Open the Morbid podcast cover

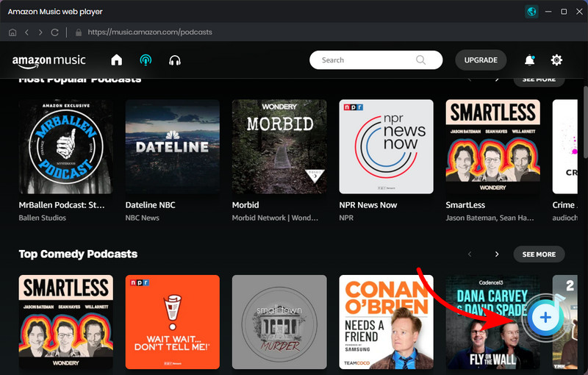click(x=279, y=146)
